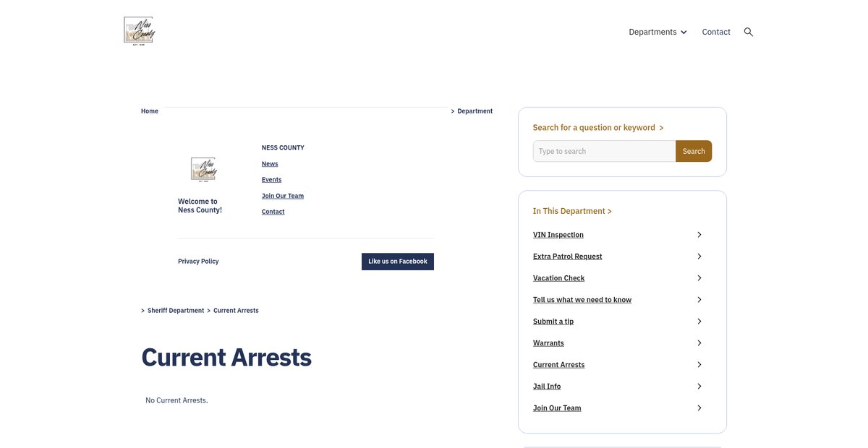Focus the Type to search input field
The height and width of the screenshot is (448, 868).
coord(605,151)
